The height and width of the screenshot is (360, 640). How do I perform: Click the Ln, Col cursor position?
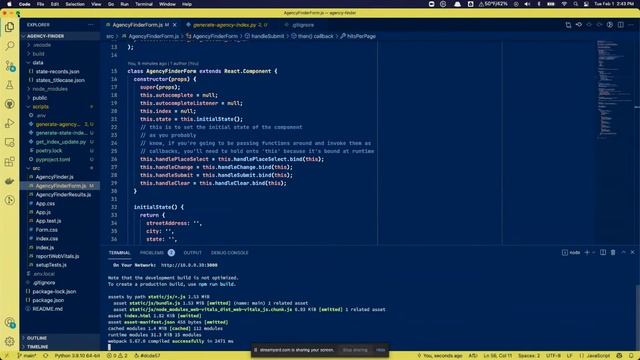(x=498, y=356)
